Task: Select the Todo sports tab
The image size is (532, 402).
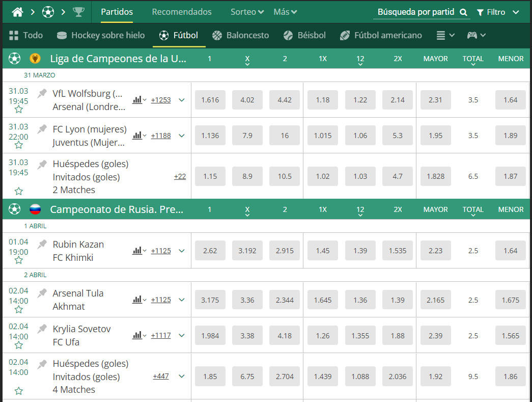Action: [x=26, y=35]
